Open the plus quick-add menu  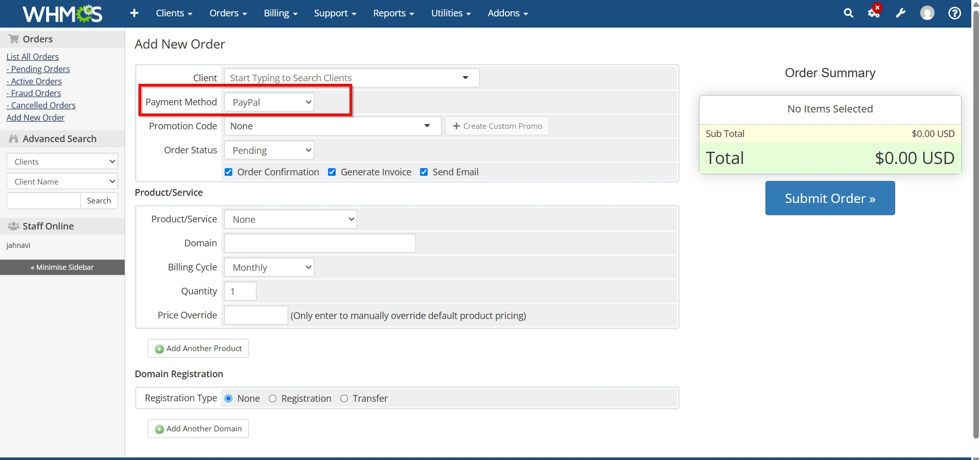pyautogui.click(x=134, y=13)
